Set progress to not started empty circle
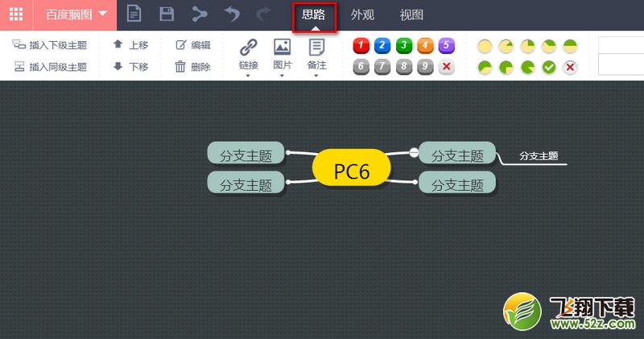 [x=485, y=47]
